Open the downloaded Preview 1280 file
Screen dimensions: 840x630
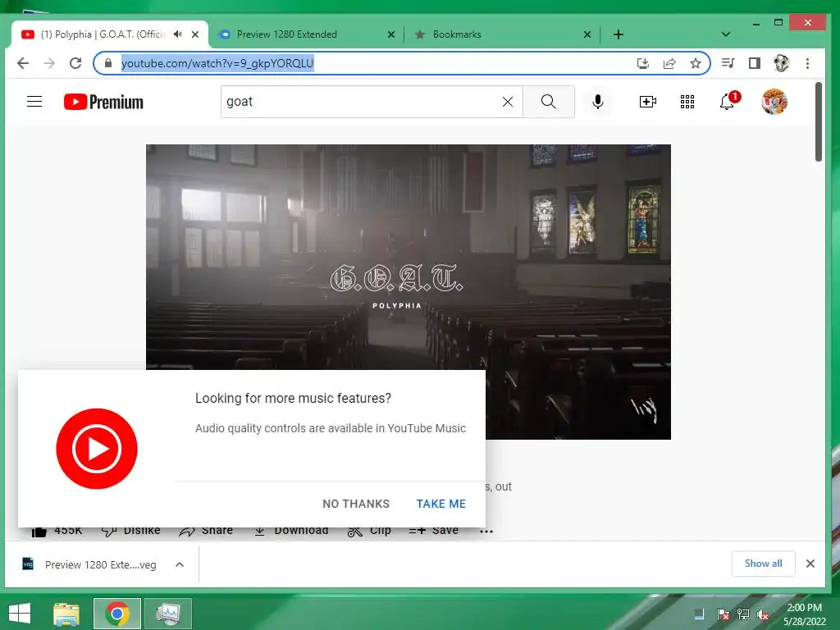point(89,564)
